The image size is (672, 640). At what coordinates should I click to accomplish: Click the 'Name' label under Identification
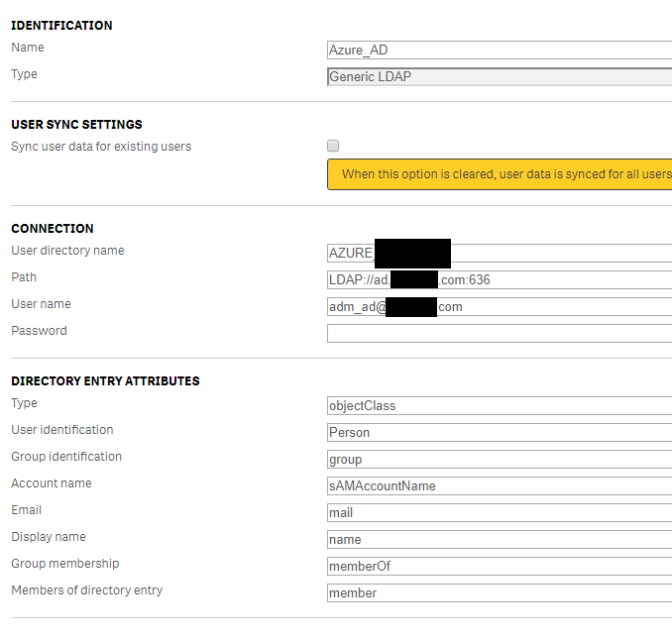point(28,48)
